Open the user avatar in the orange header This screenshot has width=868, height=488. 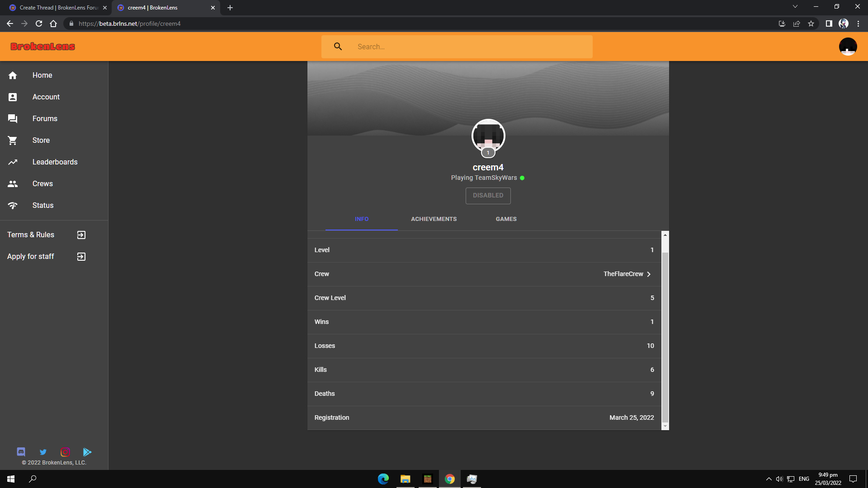pyautogui.click(x=848, y=47)
